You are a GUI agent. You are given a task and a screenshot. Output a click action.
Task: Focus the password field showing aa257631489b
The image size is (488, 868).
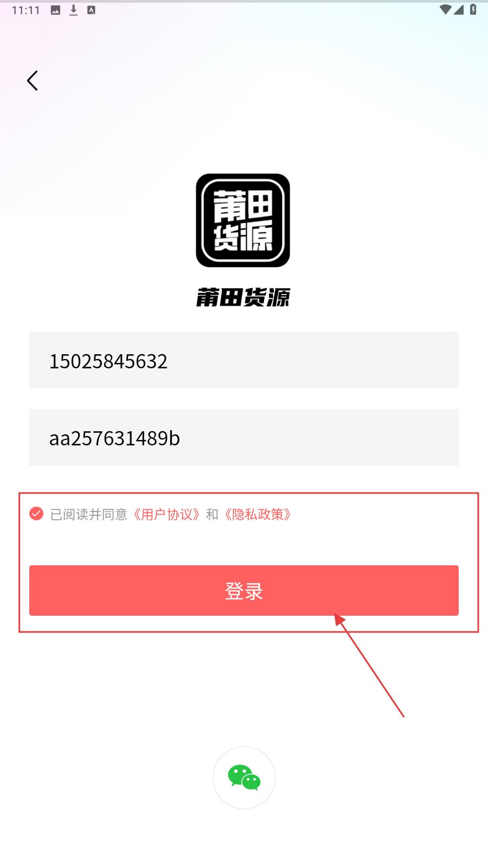pyautogui.click(x=244, y=437)
